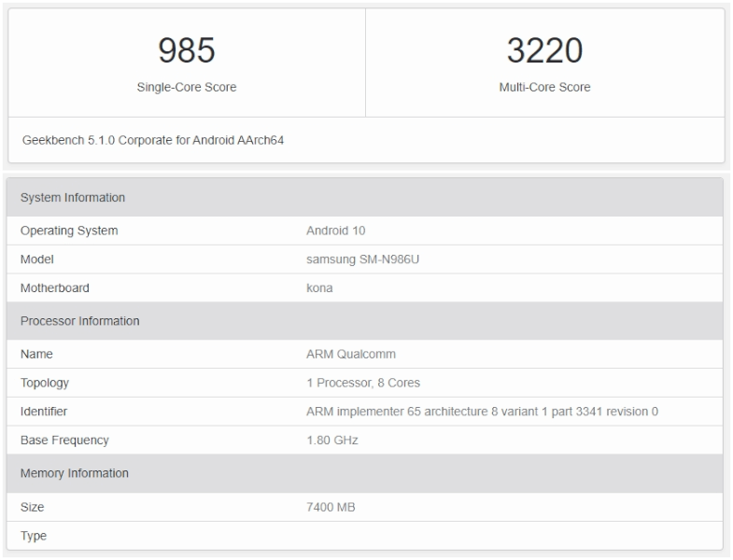Click the Single-Core Score label
Viewport: 733px width, 560px height.
coord(187,87)
